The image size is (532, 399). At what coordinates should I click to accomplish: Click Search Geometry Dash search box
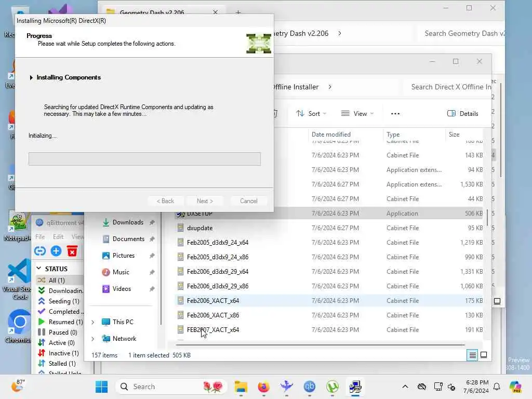[x=461, y=33]
